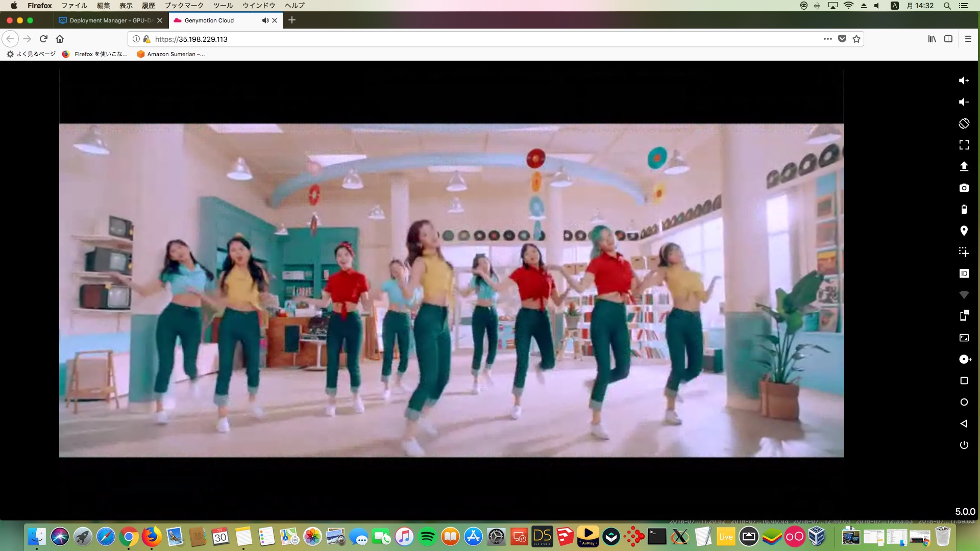Tap Android home circle button
Image resolution: width=980 pixels, height=551 pixels.
(x=964, y=402)
